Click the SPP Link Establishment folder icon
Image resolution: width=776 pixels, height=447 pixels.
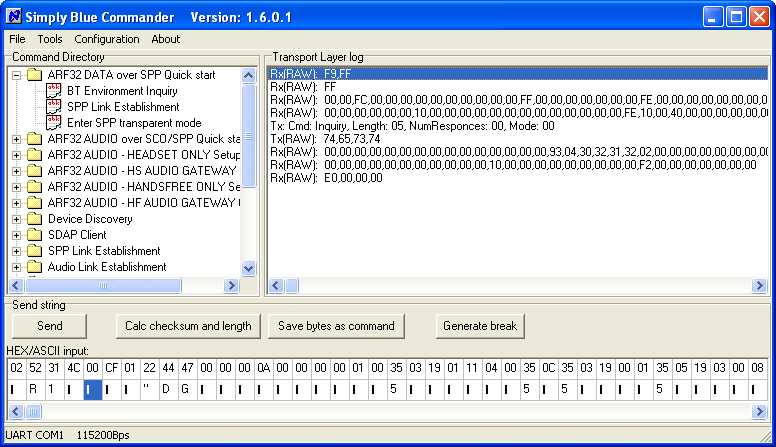(34, 250)
